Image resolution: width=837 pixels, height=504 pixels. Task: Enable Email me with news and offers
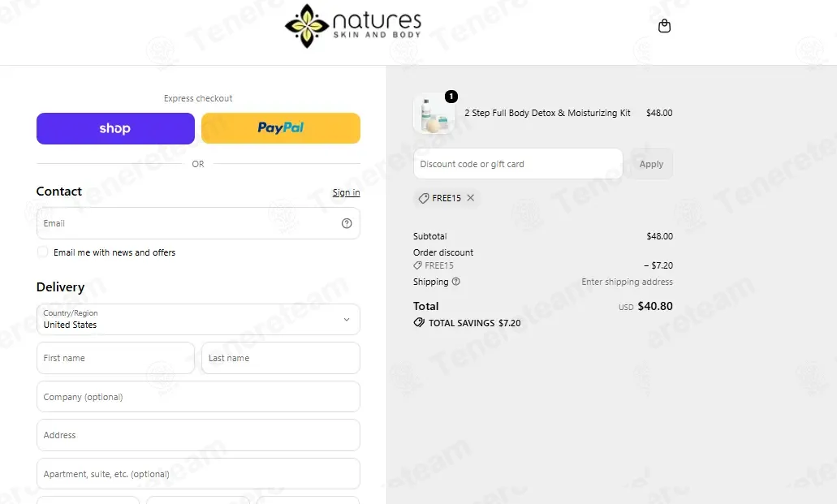(x=42, y=252)
